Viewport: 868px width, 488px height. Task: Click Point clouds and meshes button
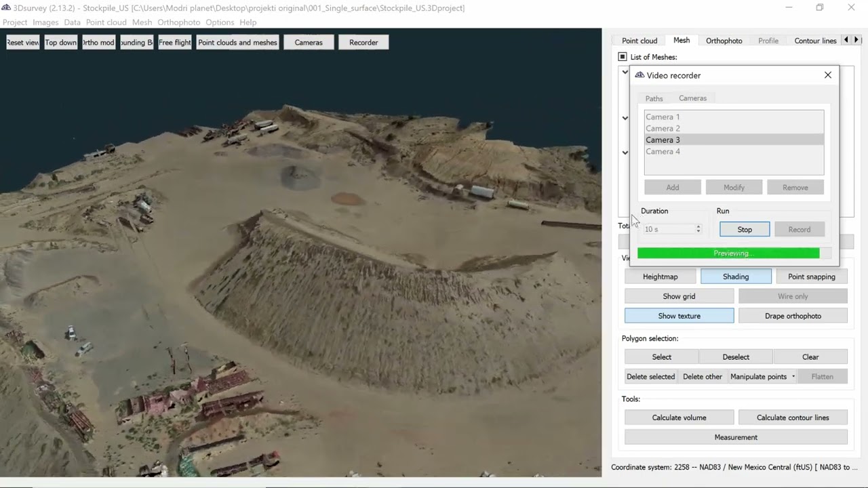click(237, 42)
